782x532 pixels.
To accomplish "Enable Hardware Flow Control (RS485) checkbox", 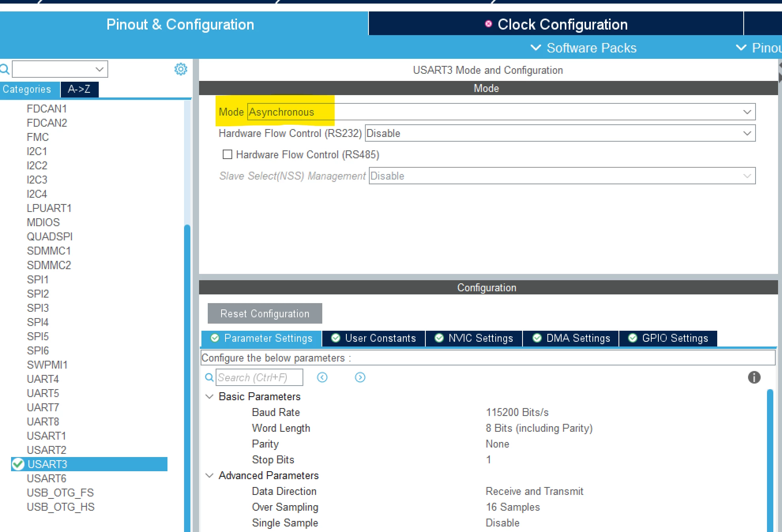I will [x=227, y=154].
